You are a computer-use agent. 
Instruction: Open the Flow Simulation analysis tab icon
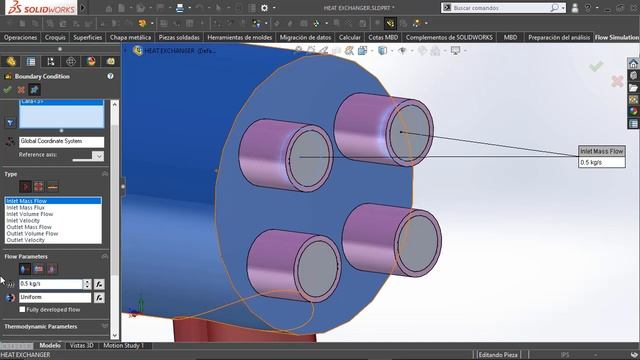pyautogui.click(x=111, y=62)
